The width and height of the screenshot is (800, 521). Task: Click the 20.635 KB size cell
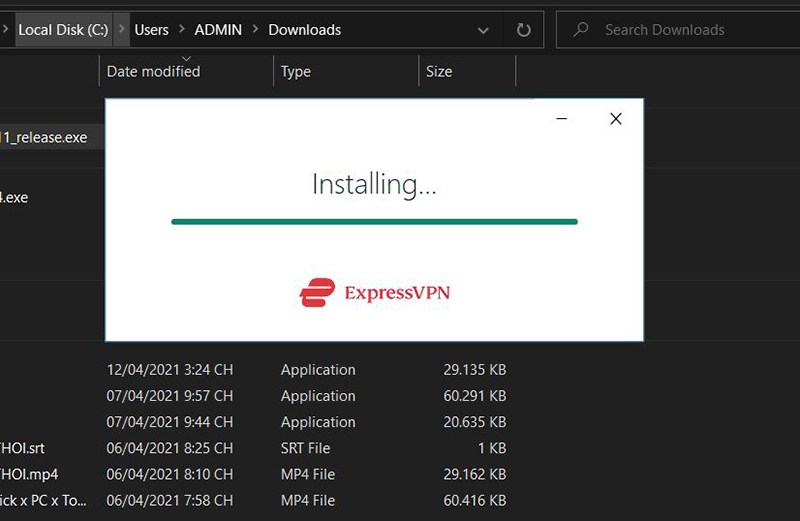474,422
